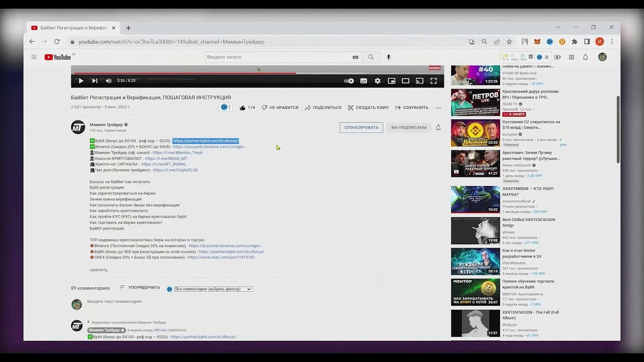Open the Chrome three-dot menu
Viewport: 644px width, 362px height.
pyautogui.click(x=612, y=42)
